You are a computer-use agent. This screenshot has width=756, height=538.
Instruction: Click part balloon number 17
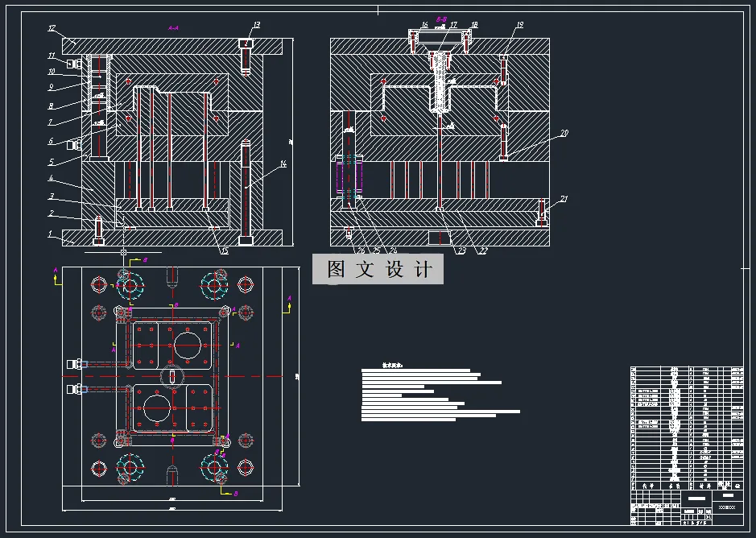click(453, 25)
